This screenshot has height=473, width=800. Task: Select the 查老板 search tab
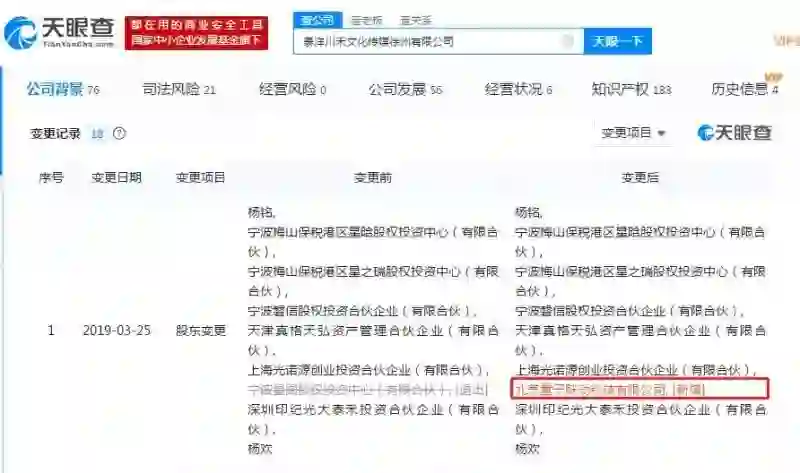point(367,20)
